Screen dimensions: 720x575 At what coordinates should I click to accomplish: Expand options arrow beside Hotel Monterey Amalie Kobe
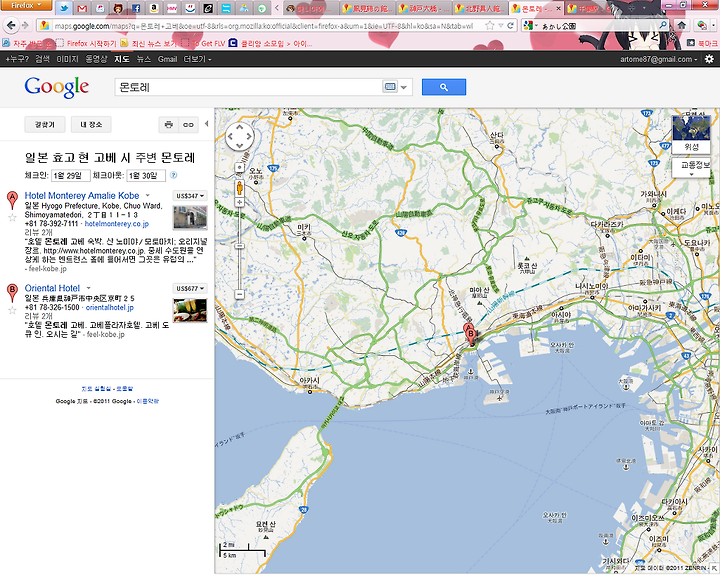[x=147, y=196]
